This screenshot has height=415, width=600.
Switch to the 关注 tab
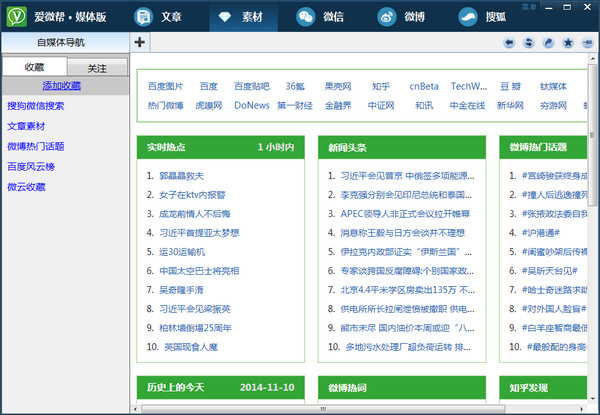coord(97,68)
